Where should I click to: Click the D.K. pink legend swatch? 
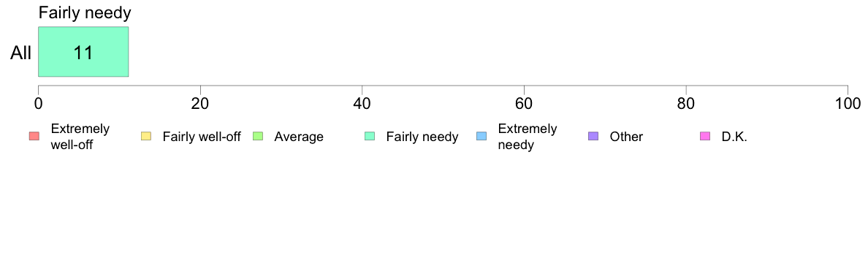click(x=705, y=136)
